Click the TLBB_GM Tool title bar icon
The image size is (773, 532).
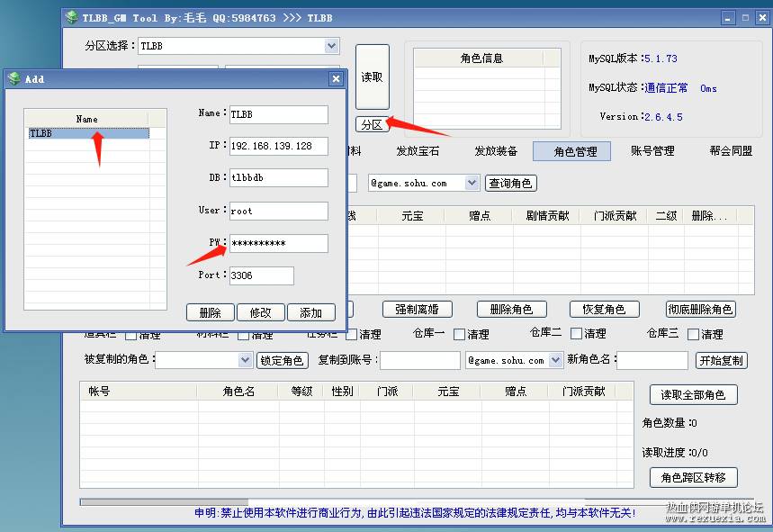pos(72,18)
